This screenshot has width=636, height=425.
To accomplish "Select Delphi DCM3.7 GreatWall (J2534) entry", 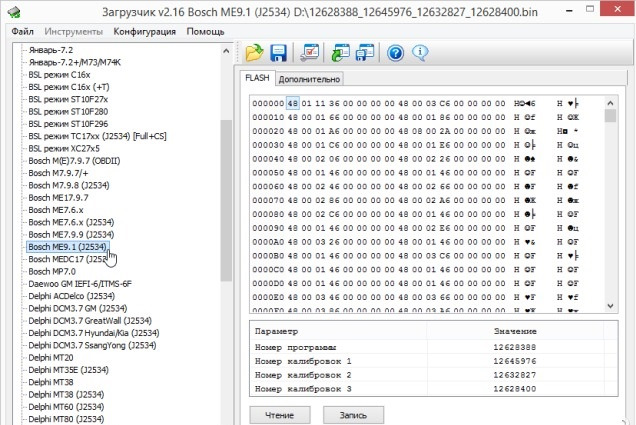I will coord(90,321).
